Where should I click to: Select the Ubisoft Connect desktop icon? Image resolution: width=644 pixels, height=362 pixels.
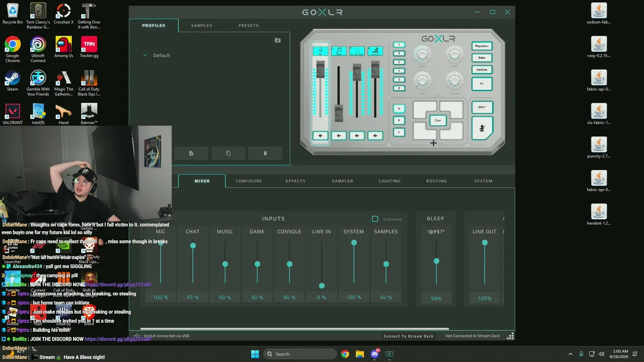(38, 50)
